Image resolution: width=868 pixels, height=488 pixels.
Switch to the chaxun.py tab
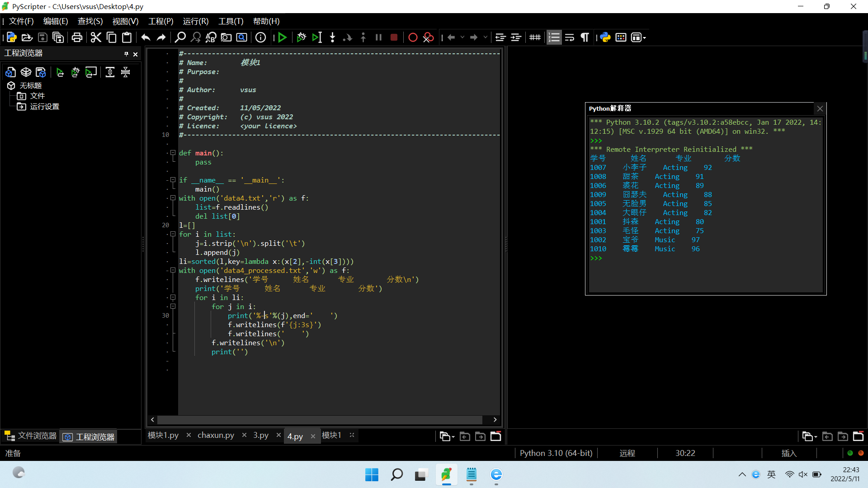coord(216,435)
